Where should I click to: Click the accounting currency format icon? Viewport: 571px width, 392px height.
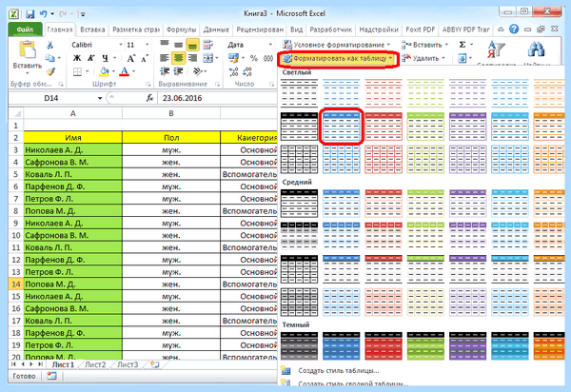pos(233,58)
